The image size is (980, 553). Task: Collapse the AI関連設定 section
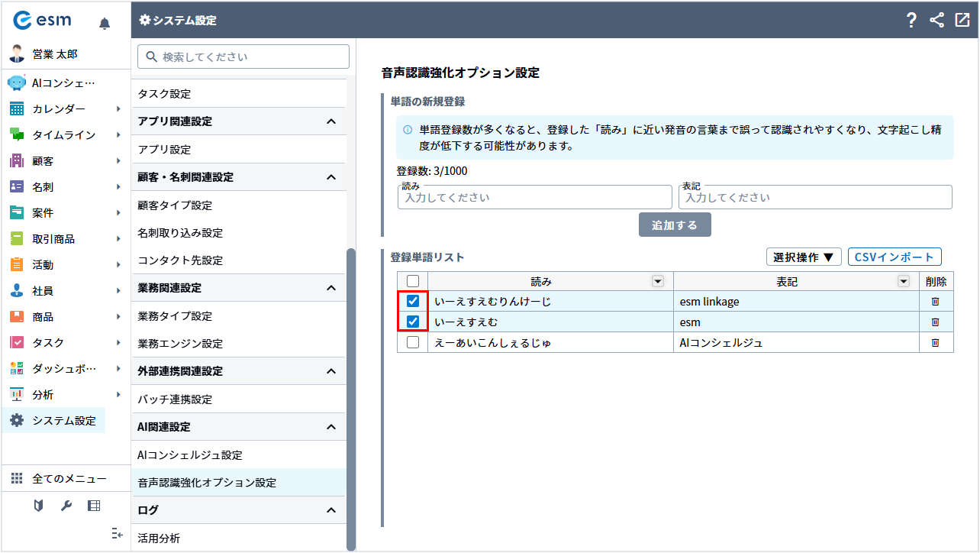[x=330, y=427]
